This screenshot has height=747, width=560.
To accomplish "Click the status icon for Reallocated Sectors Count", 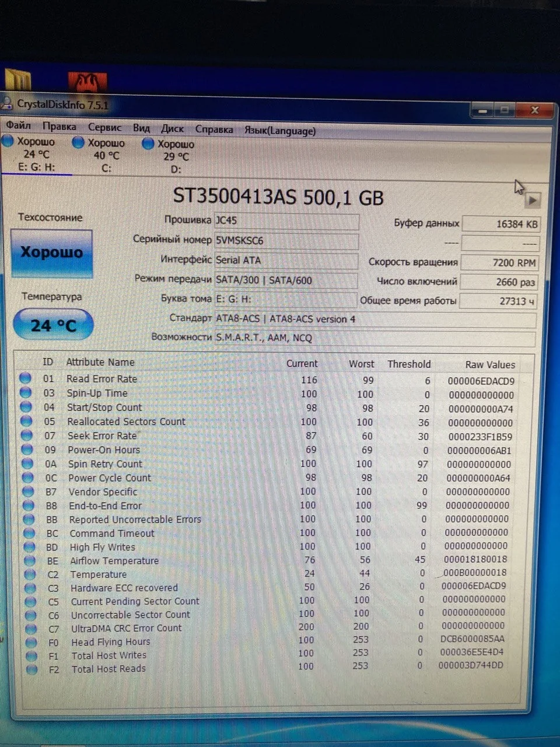I will tap(26, 421).
